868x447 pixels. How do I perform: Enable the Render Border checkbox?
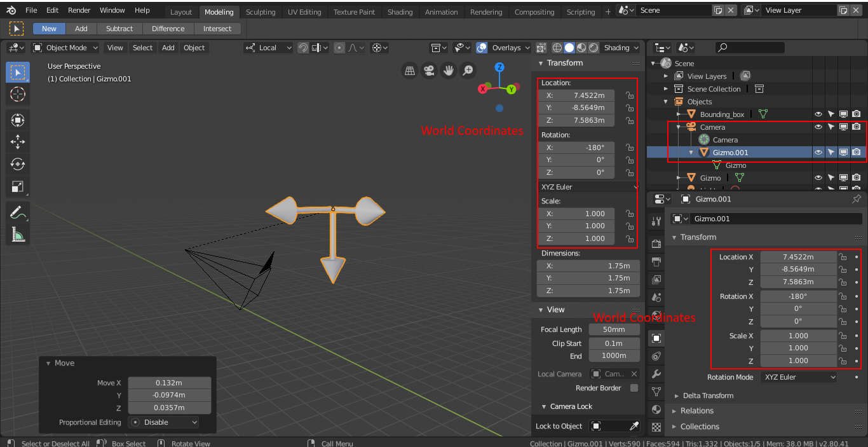click(634, 388)
